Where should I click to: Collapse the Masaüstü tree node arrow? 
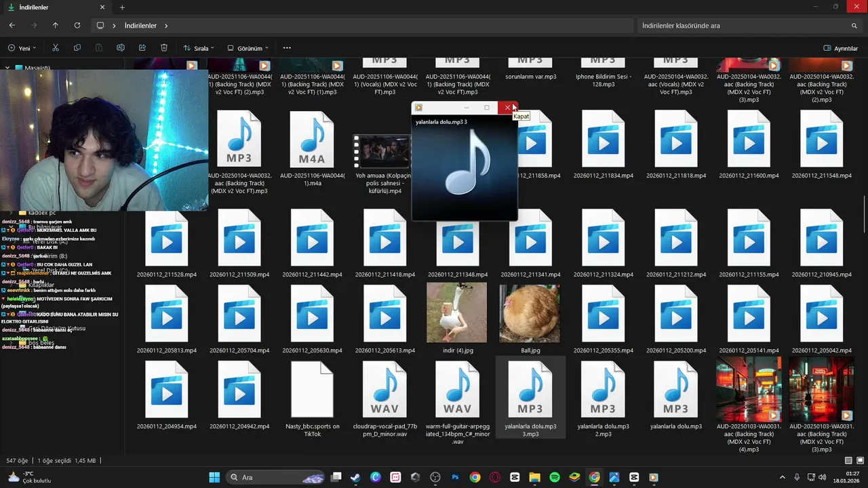7,68
